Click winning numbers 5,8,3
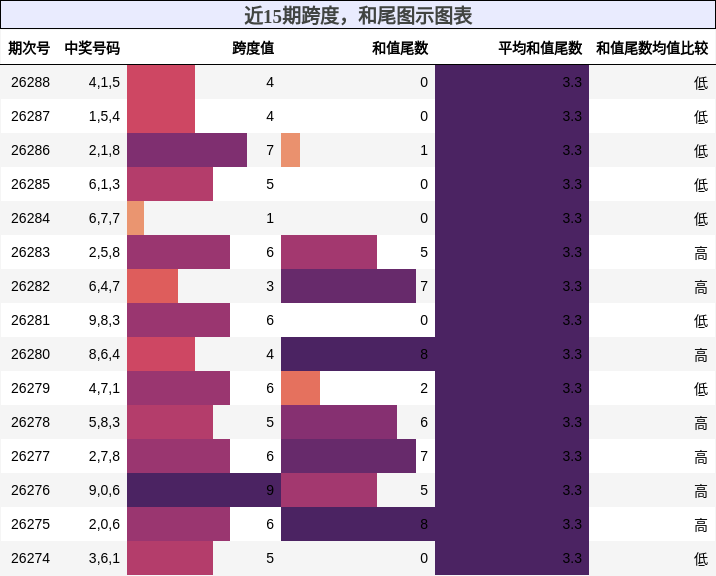Image resolution: width=716 pixels, height=576 pixels. point(104,422)
